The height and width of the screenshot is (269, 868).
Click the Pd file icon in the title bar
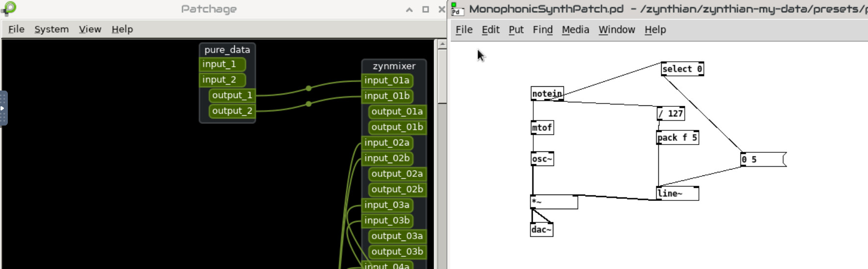click(457, 9)
